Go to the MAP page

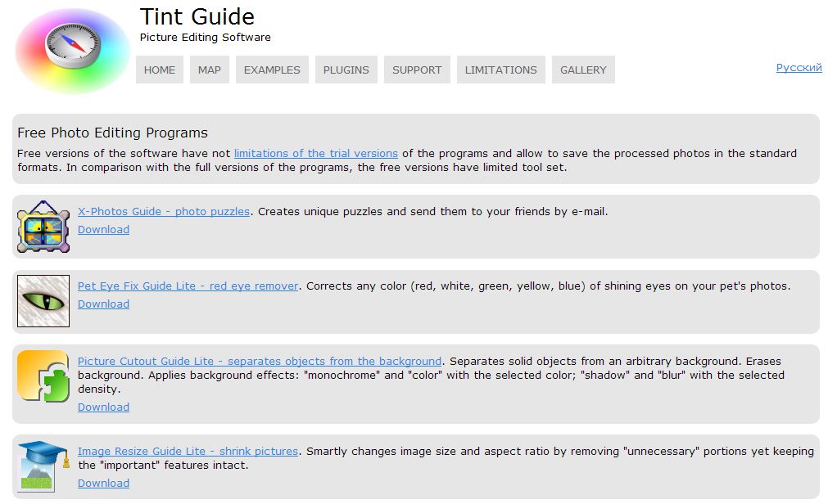(210, 70)
